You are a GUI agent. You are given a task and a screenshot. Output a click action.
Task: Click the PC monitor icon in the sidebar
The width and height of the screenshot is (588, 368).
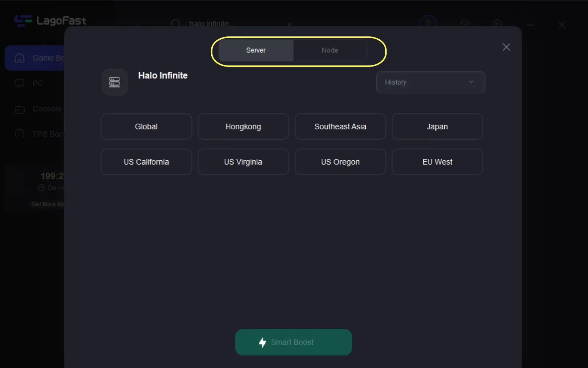point(19,83)
